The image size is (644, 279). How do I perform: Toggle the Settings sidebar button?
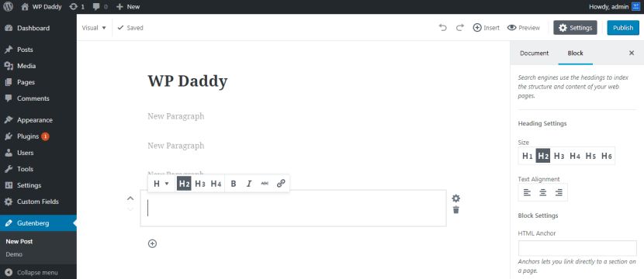pos(575,27)
